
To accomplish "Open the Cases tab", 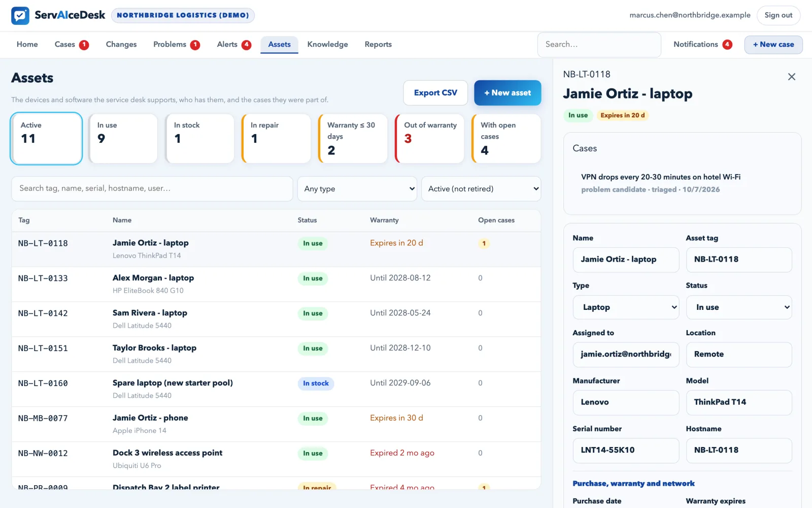I will tap(72, 45).
